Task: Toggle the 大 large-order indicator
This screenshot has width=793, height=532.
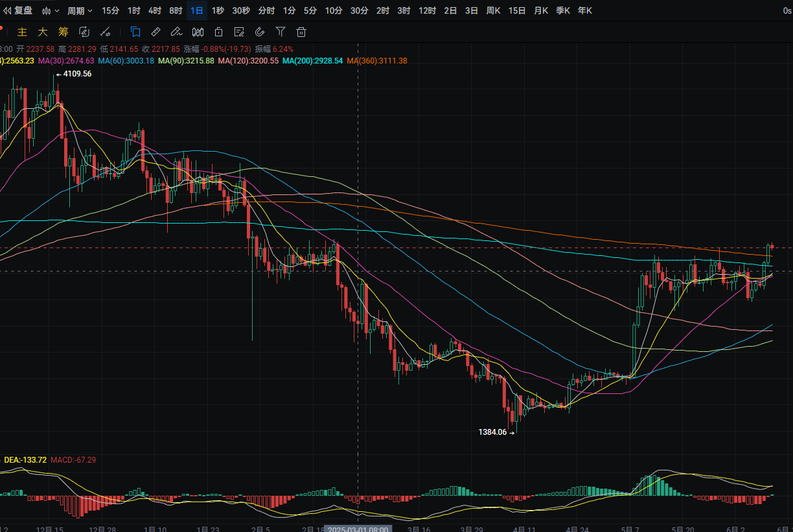Action: (43, 32)
